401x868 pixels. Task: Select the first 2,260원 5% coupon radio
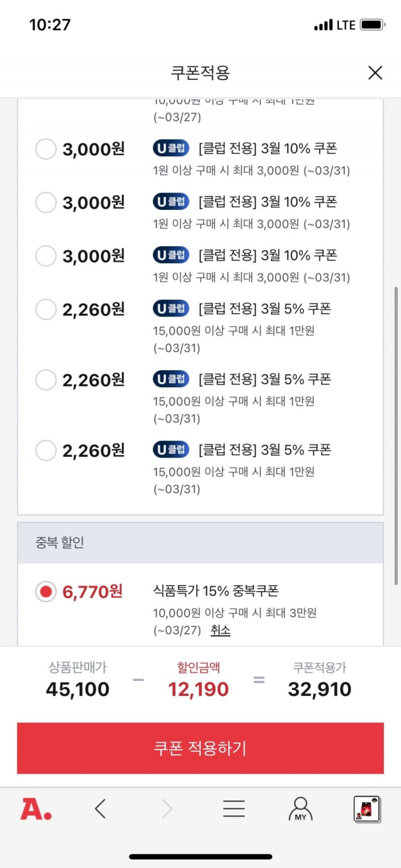(x=46, y=309)
